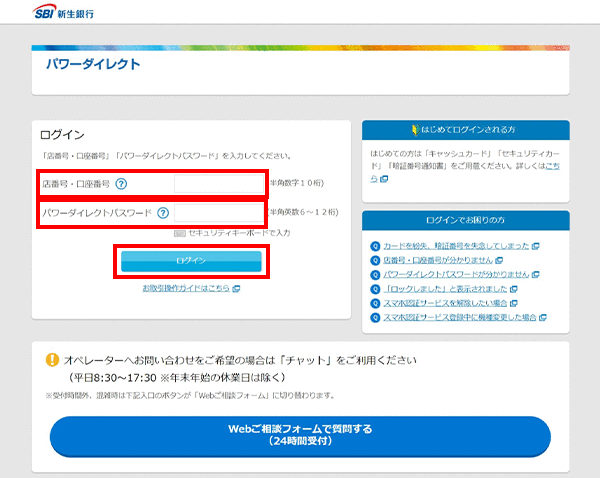Screen dimensions: 600x478
Task: Open お取引操作ガイドはこちら link
Action: click(x=186, y=288)
